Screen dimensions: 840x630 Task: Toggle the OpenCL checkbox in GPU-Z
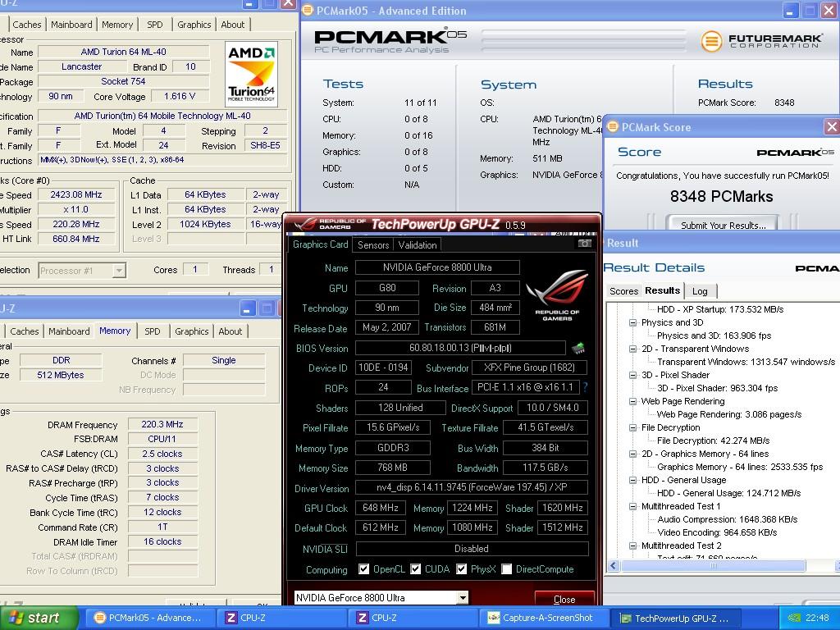(363, 569)
